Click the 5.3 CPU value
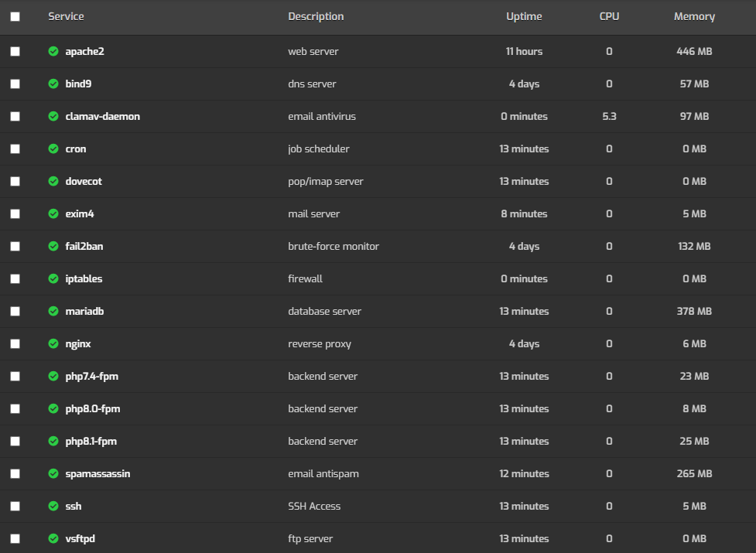Screen dimensions: 756x553 click(610, 117)
